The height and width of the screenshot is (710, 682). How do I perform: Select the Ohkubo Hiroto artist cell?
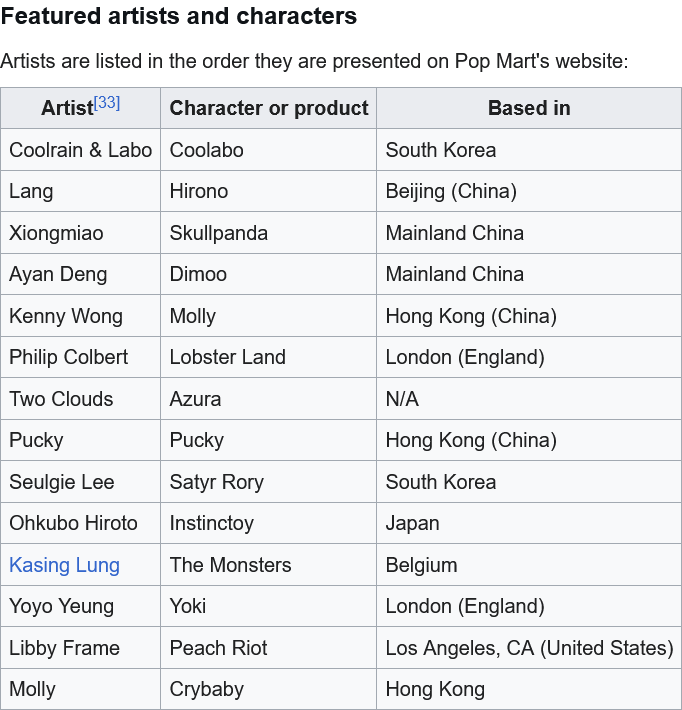pos(73,523)
